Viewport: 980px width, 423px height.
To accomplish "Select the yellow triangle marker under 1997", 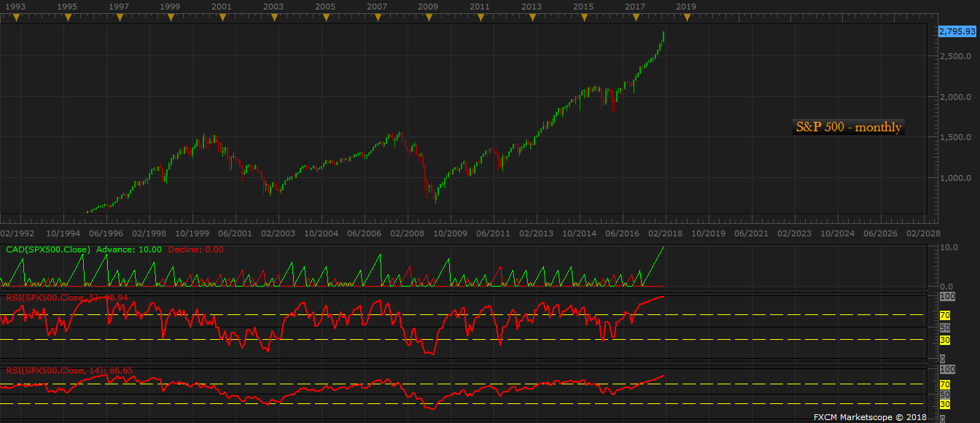I will 119,18.
